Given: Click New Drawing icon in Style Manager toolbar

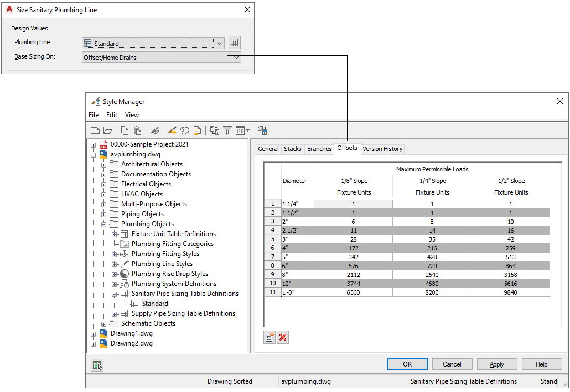Looking at the screenshot, I should pyautogui.click(x=95, y=130).
